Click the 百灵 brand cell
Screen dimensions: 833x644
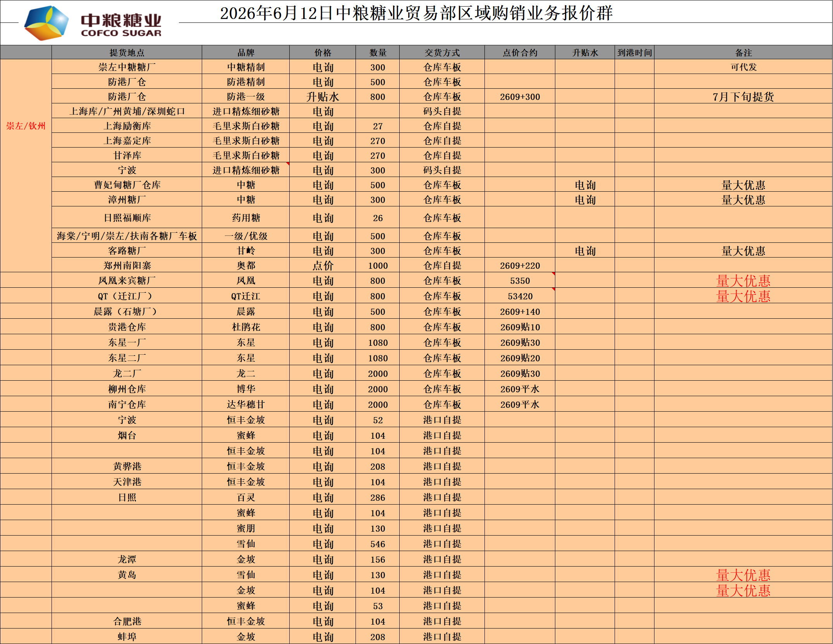246,498
